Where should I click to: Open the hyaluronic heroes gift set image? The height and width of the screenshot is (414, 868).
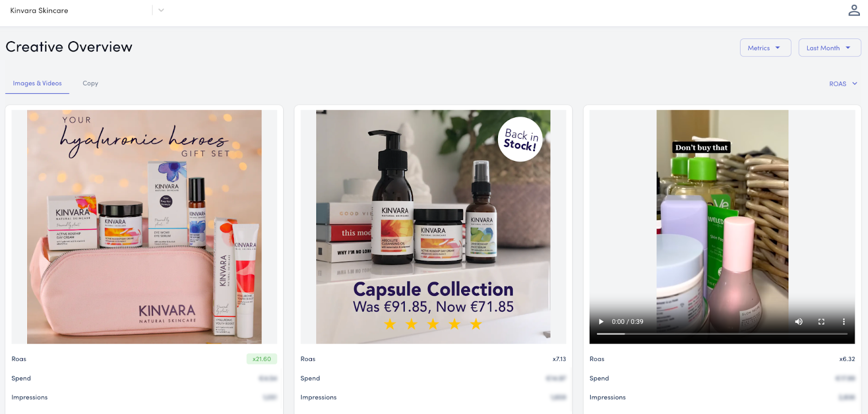(144, 227)
